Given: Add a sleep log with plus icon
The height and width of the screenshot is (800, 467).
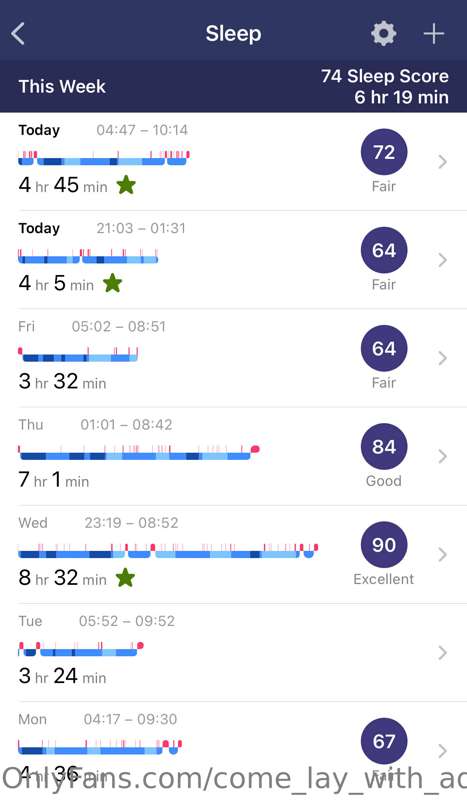Looking at the screenshot, I should tap(434, 34).
